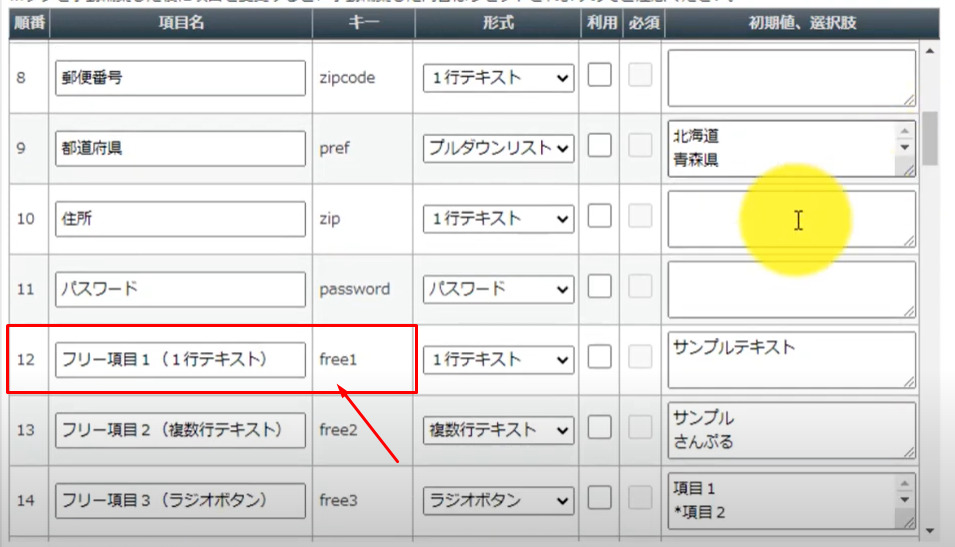Screen dimensions: 955x547
Task: Click the フリー項目1(1行テキスト) name field
Action: pyautogui.click(x=180, y=359)
